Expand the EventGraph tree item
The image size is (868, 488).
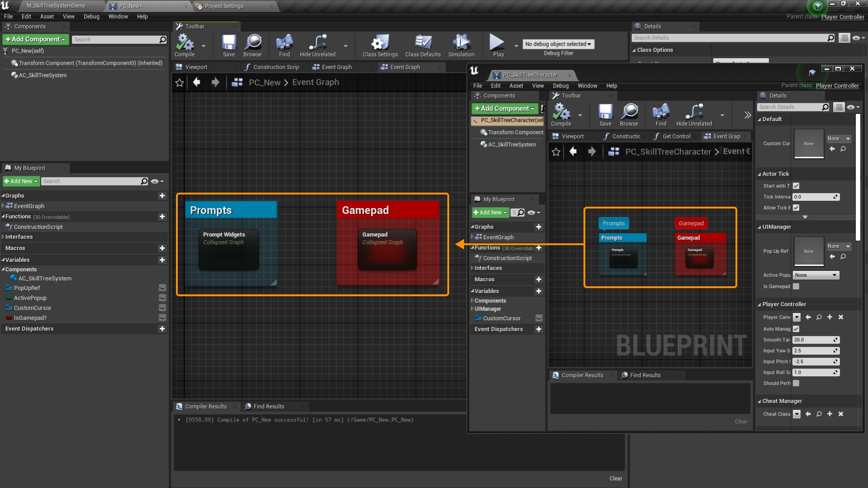[3, 206]
